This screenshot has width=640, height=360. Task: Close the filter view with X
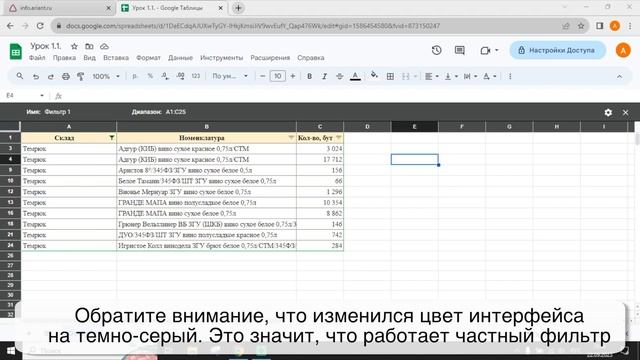[x=626, y=112]
